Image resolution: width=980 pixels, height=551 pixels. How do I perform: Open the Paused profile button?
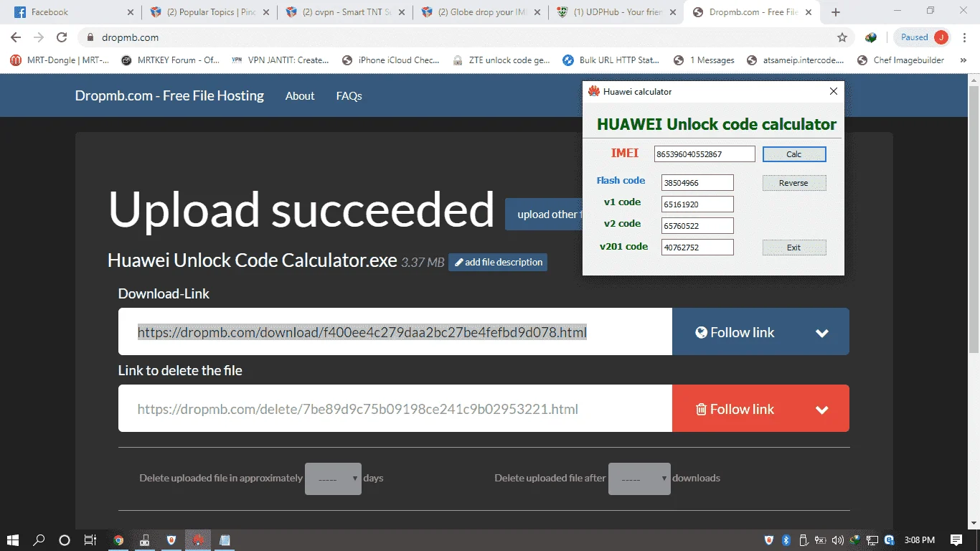[923, 37]
